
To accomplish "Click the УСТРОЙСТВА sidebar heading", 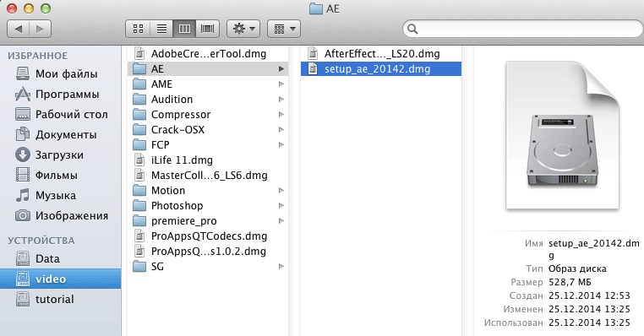I will point(41,241).
